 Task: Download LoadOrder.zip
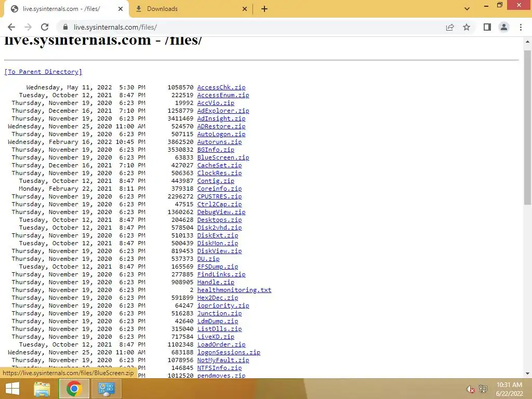point(221,345)
